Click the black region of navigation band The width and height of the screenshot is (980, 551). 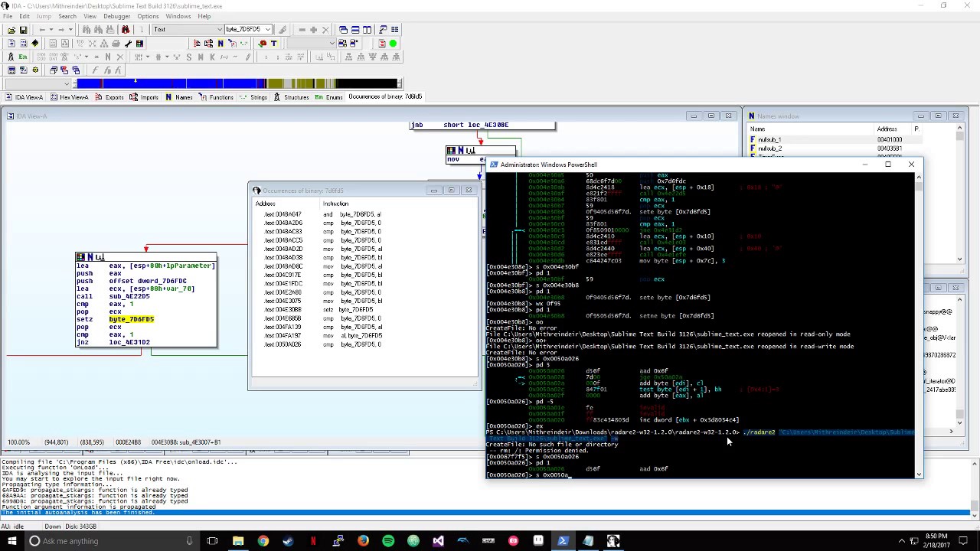coord(367,83)
